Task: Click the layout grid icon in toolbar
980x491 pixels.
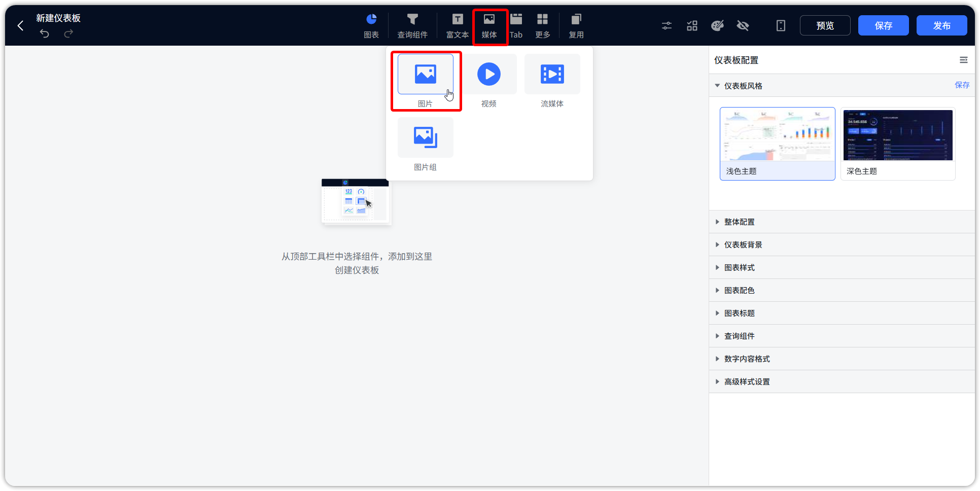Action: (692, 25)
